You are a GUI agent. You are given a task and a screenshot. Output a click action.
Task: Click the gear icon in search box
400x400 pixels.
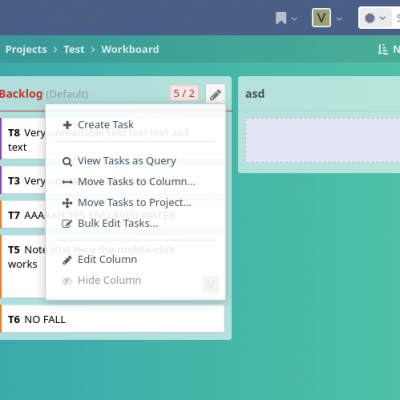point(370,18)
